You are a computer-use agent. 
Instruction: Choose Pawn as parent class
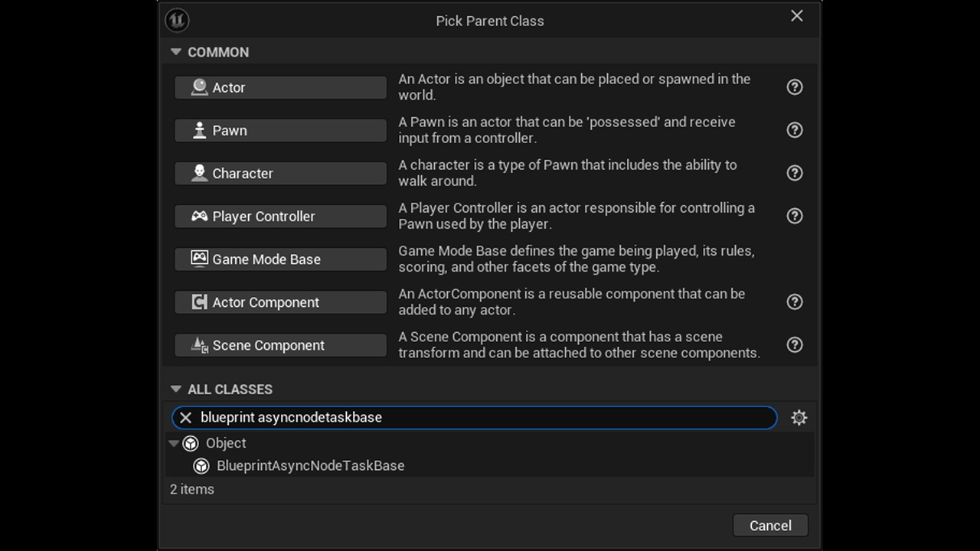click(x=280, y=130)
